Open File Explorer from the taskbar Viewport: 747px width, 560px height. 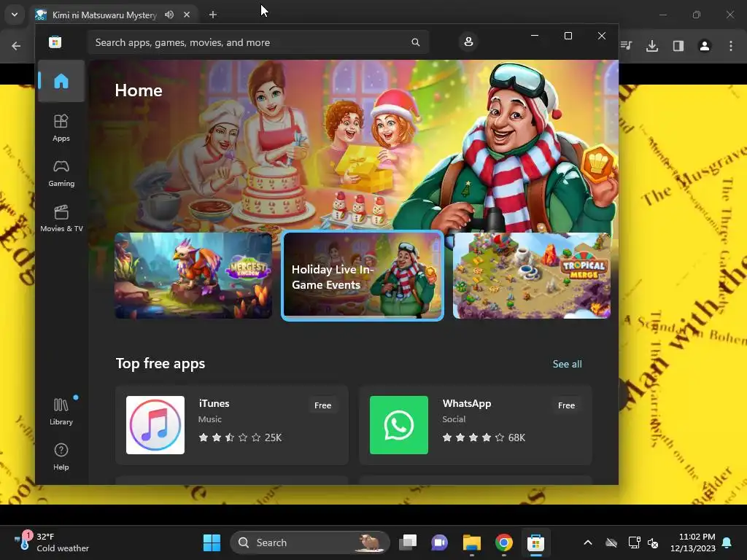coord(472,542)
